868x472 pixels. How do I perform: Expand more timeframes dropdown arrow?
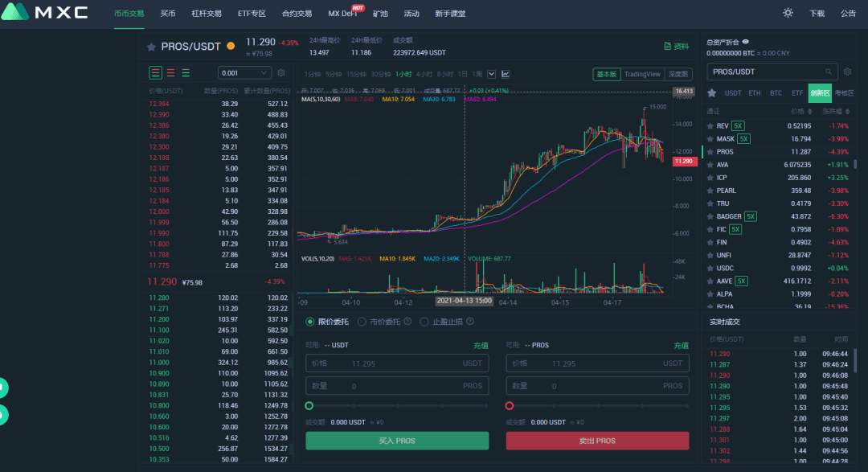click(x=491, y=74)
